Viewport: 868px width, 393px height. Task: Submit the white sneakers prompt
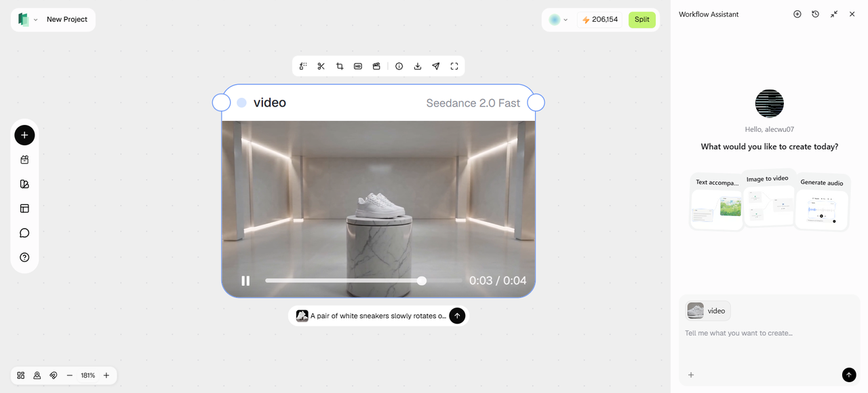(457, 316)
